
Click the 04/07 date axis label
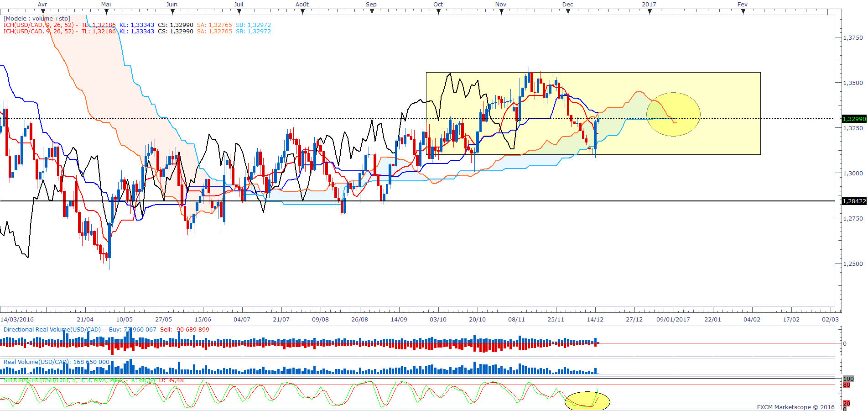[242, 320]
